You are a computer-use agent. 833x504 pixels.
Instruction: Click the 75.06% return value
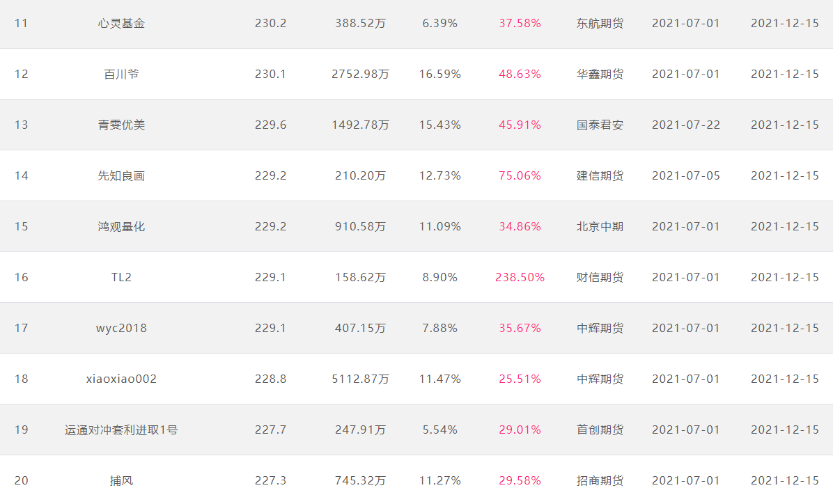pyautogui.click(x=520, y=176)
